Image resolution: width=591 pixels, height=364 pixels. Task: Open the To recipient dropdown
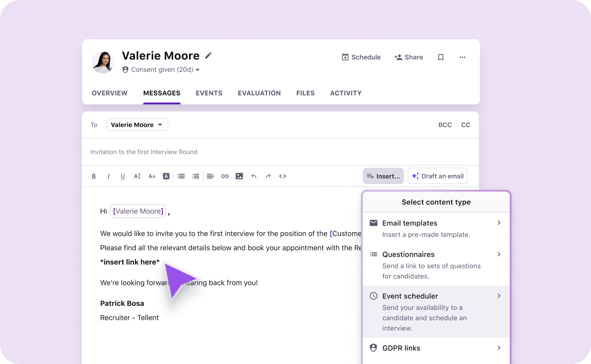pyautogui.click(x=137, y=125)
